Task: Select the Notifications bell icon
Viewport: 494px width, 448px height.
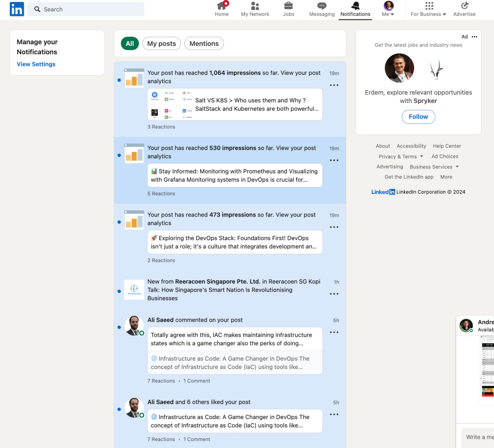Action: [x=356, y=6]
